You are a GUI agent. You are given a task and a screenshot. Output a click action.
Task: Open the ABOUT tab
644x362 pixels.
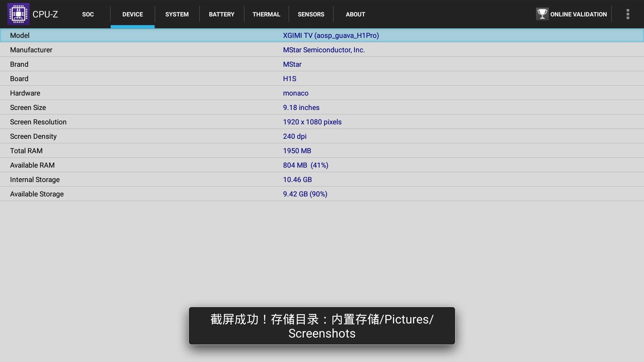coord(355,14)
